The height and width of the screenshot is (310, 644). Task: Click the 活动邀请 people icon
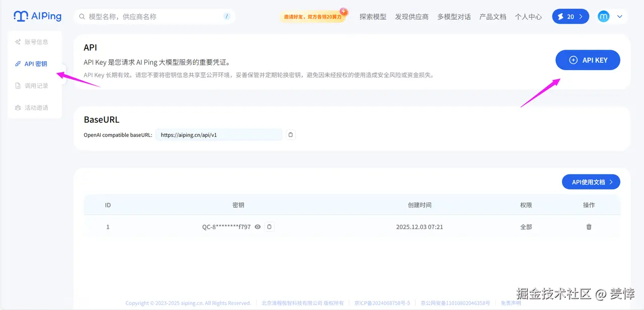18,108
